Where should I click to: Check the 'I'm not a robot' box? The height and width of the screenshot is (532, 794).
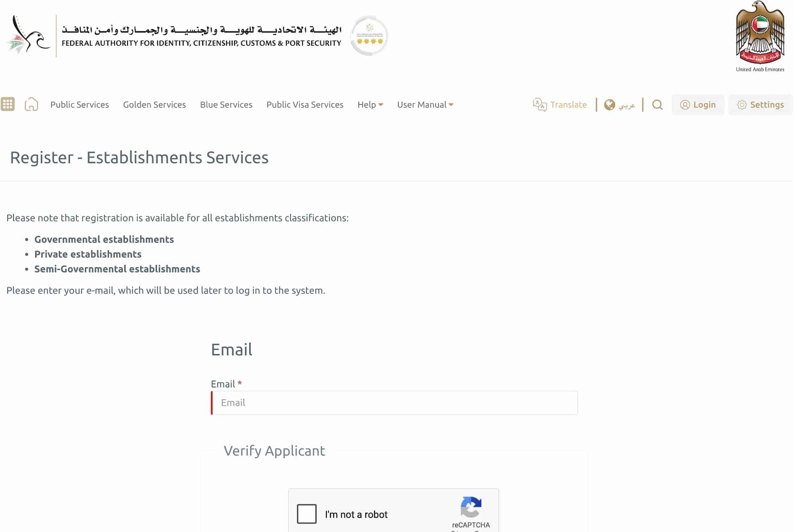pyautogui.click(x=306, y=514)
